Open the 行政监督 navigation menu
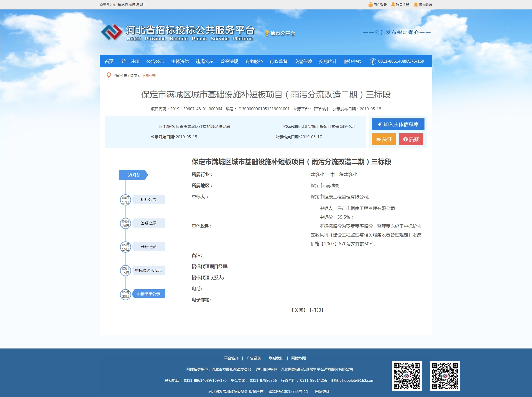The width and height of the screenshot is (532, 397). (278, 61)
